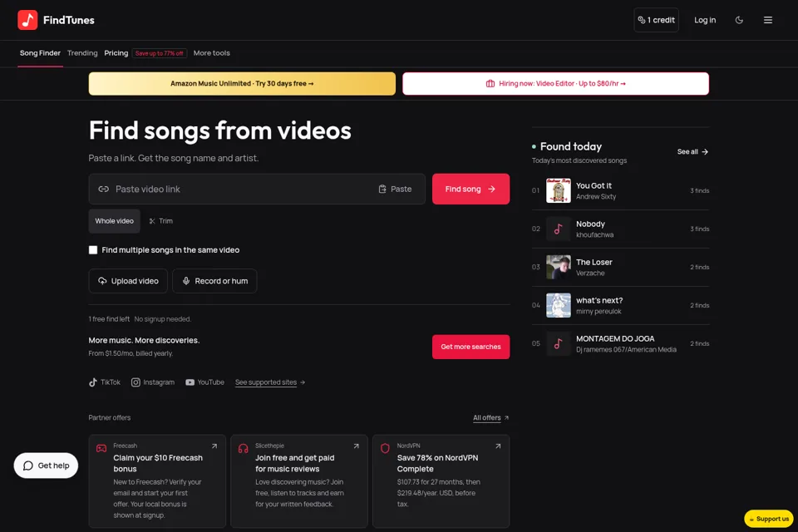Click artist name mirny pereulok
The image size is (798, 532).
pos(598,312)
